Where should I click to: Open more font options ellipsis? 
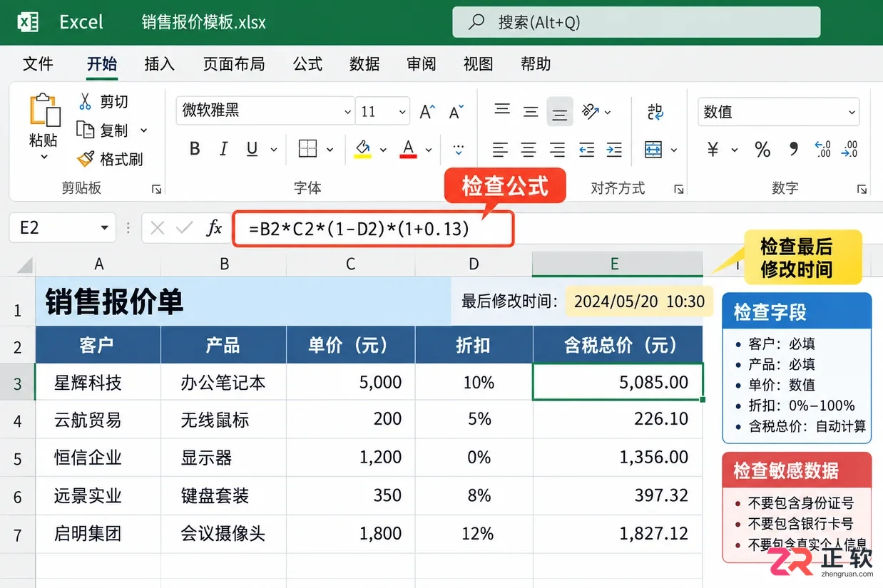(x=460, y=149)
